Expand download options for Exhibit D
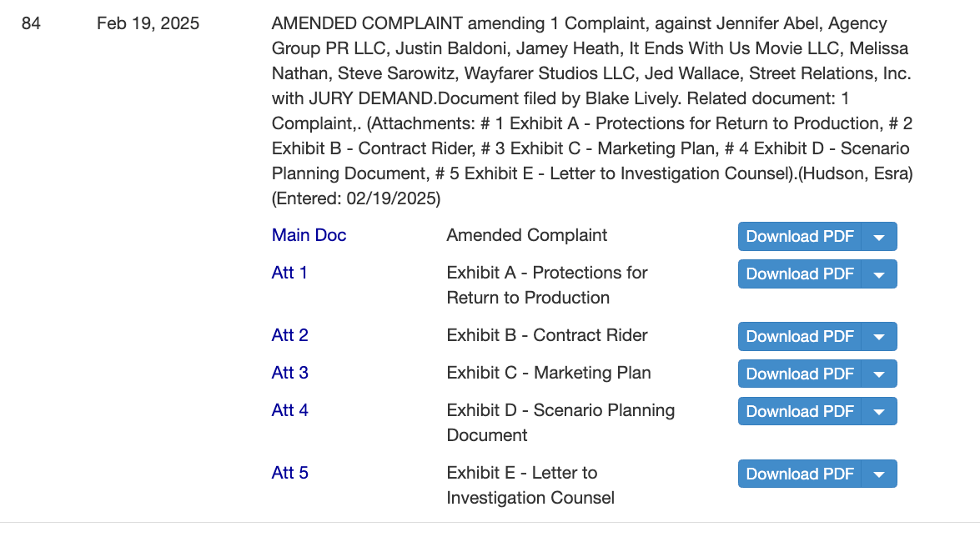The height and width of the screenshot is (542, 980). 879,411
